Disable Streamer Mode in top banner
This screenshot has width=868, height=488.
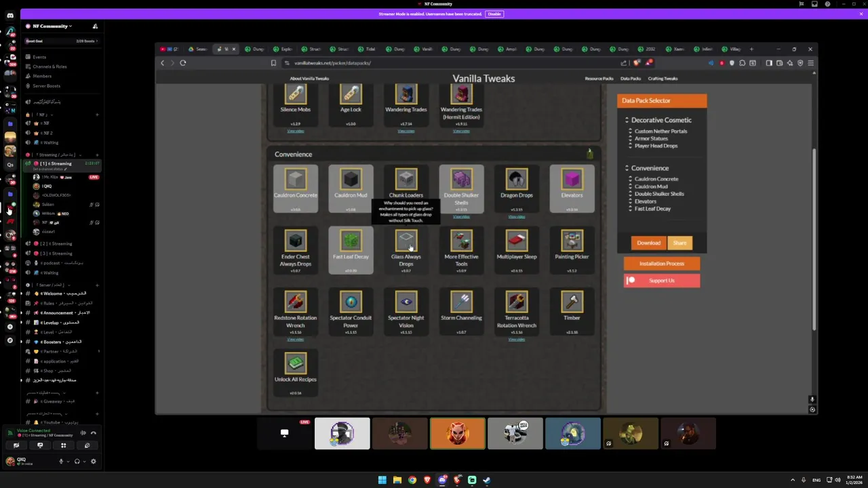(494, 14)
